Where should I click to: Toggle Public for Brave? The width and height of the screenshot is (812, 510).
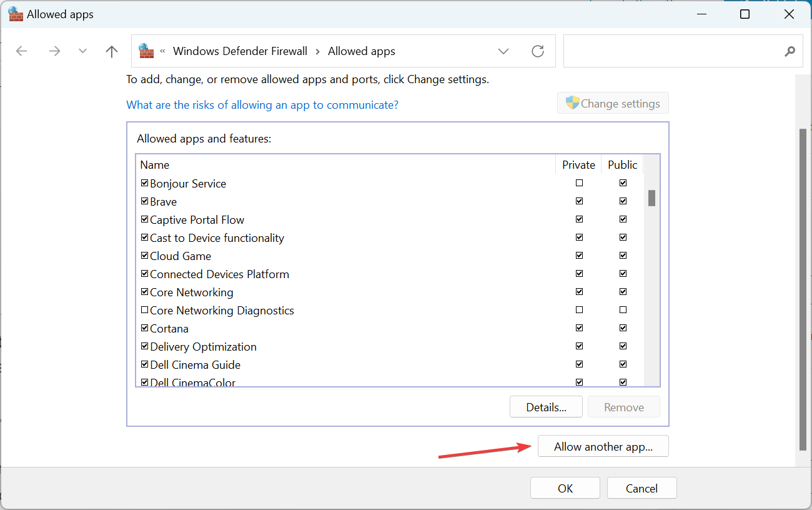pyautogui.click(x=623, y=201)
